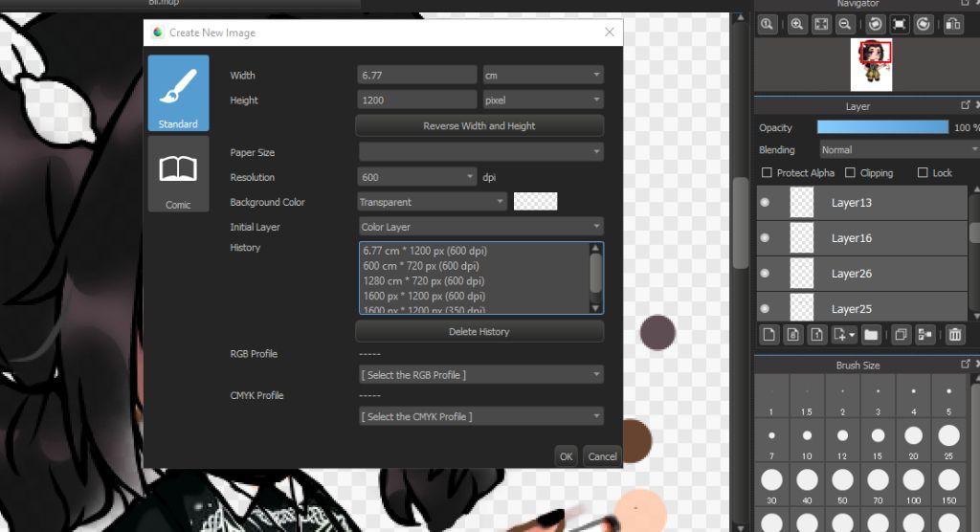Open Background Color dropdown showing Transparent
This screenshot has height=532, width=980.
(x=432, y=202)
